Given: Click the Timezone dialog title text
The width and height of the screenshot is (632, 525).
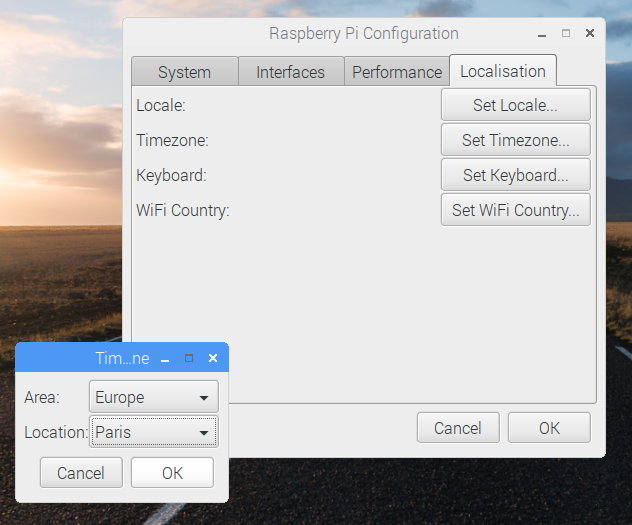Looking at the screenshot, I should (x=122, y=358).
